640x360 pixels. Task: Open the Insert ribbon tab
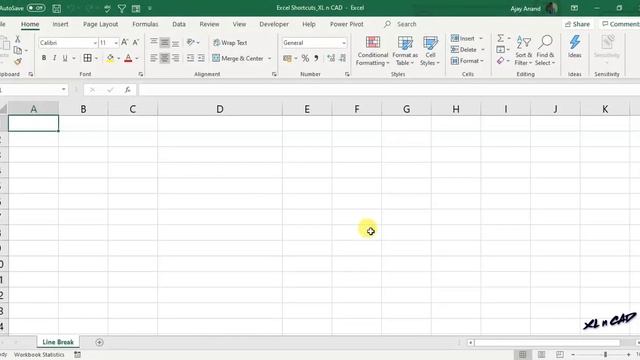tap(60, 24)
